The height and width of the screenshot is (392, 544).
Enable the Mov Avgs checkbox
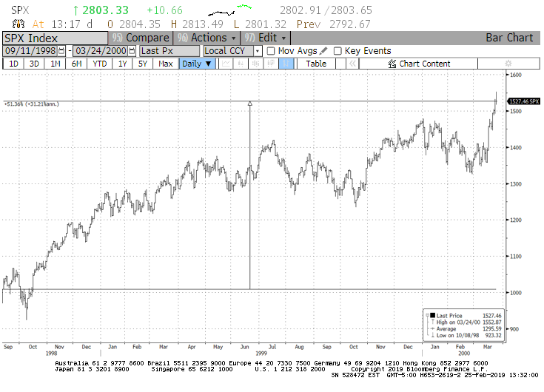click(271, 51)
